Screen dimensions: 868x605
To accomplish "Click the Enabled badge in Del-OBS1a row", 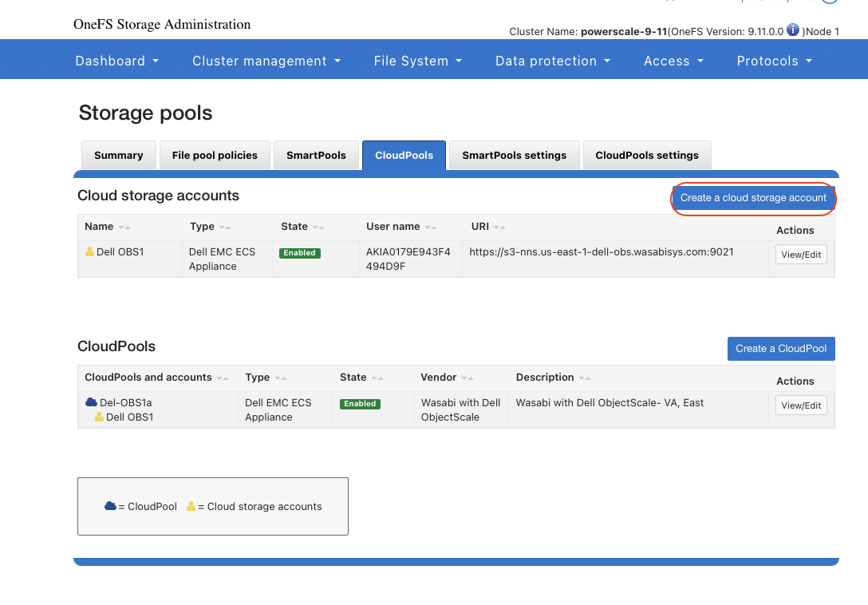I will point(360,403).
